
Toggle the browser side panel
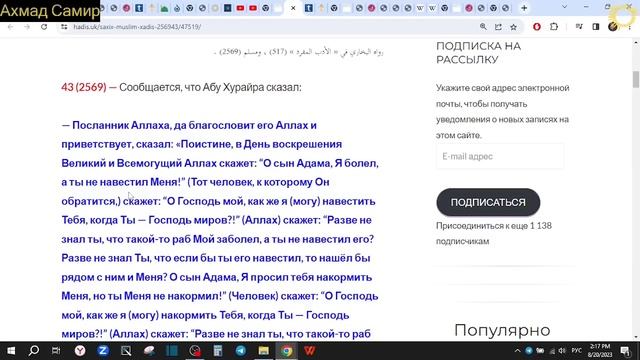click(x=596, y=27)
